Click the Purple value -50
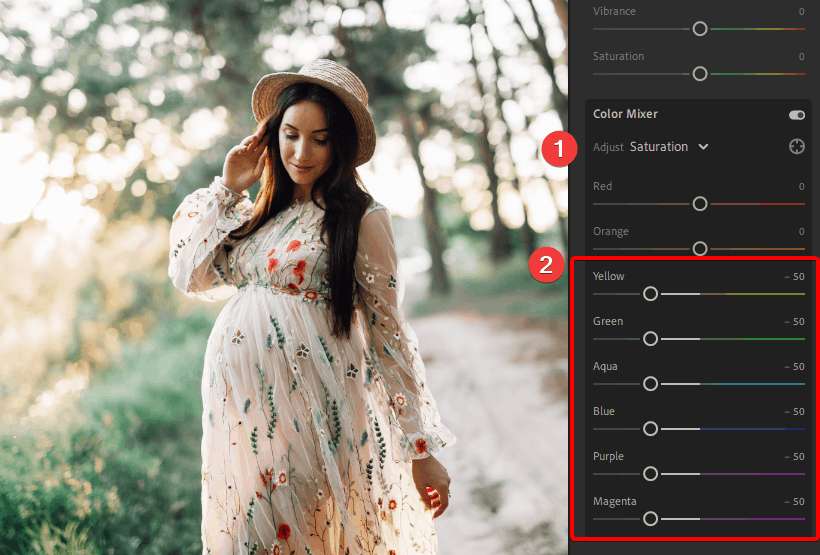Viewport: 820px width, 555px height. 794,457
